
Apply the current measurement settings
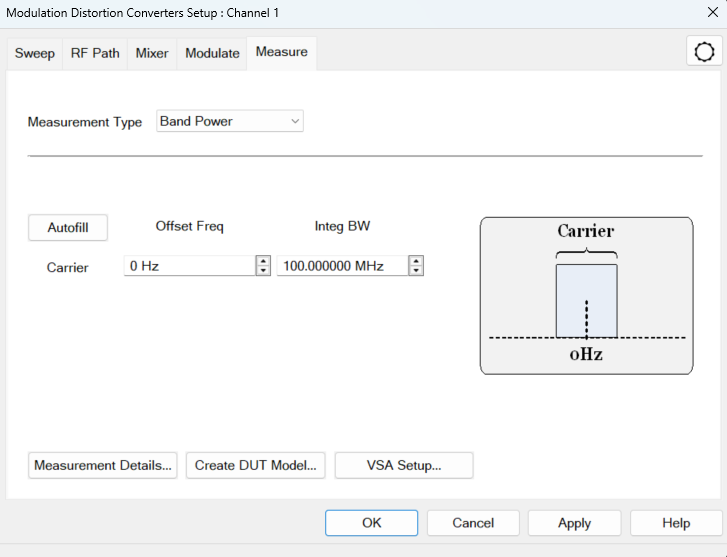click(574, 523)
